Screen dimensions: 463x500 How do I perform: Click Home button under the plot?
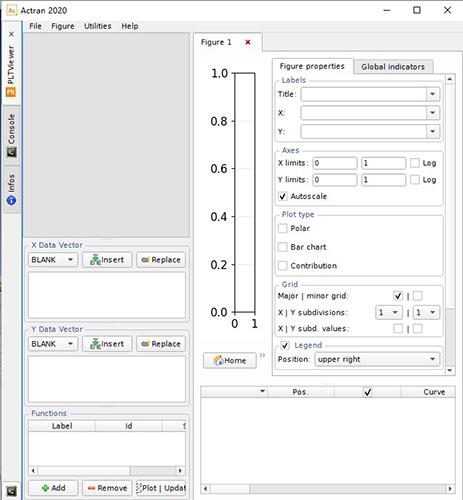point(230,360)
